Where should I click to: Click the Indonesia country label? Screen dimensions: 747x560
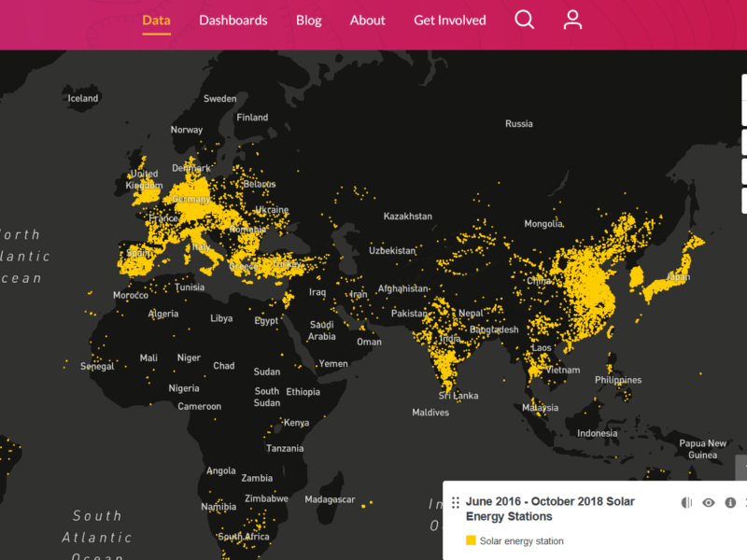(x=597, y=433)
